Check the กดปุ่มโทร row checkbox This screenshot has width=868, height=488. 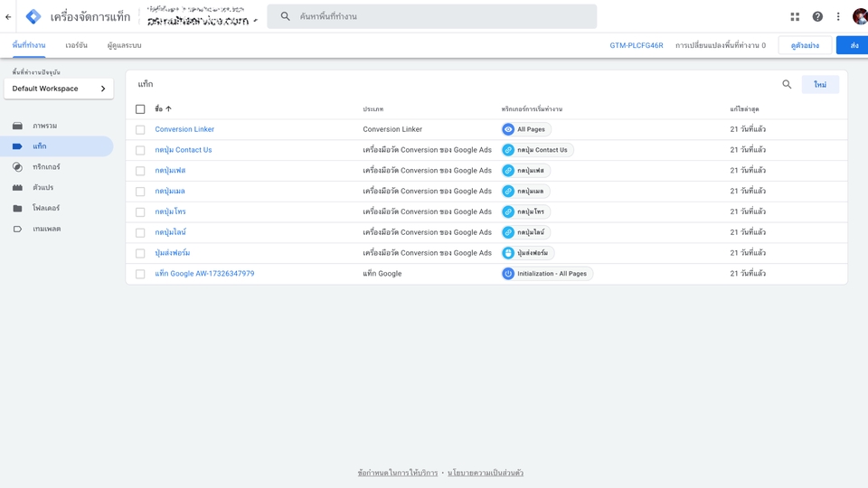point(140,211)
